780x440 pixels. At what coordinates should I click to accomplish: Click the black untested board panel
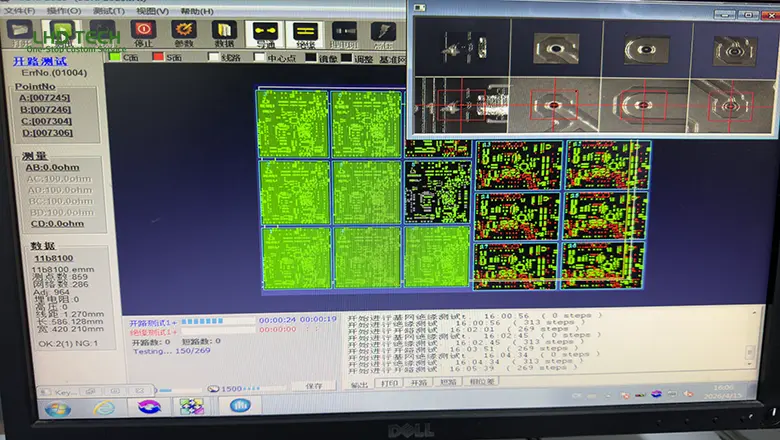[x=437, y=192]
